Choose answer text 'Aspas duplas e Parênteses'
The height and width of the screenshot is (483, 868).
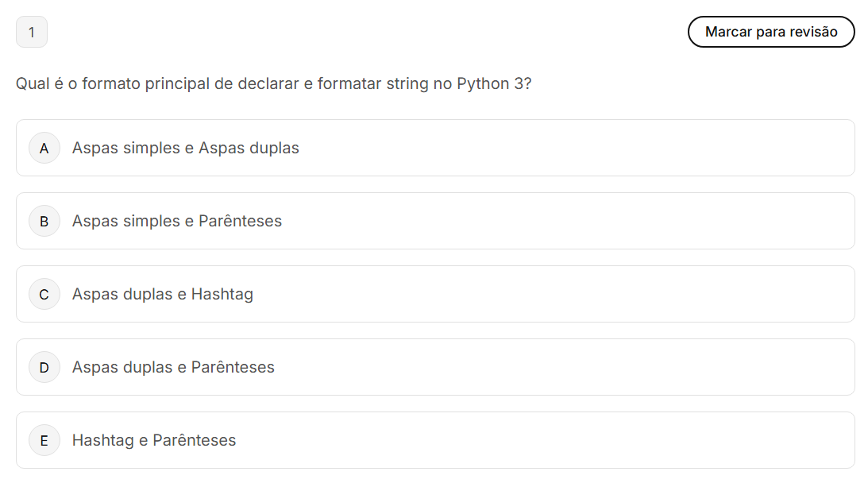173,367
